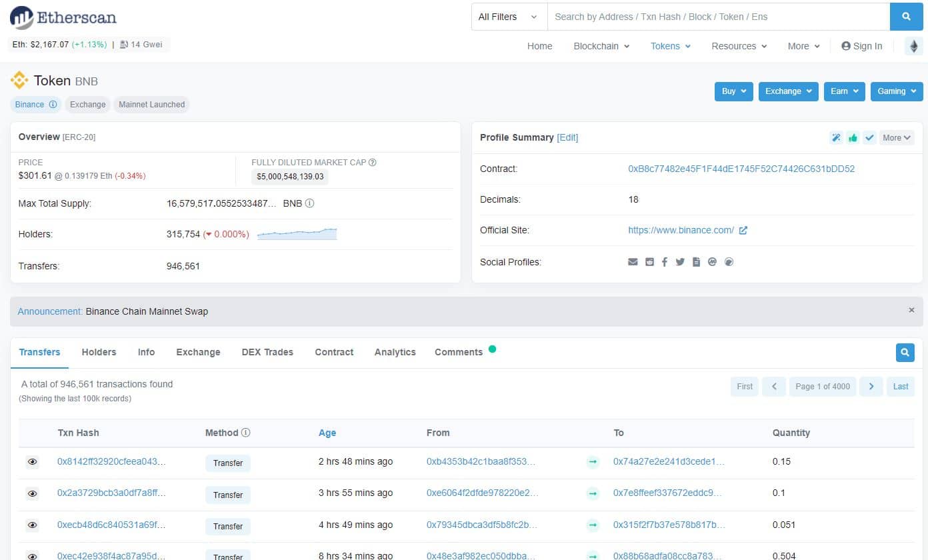
Task: Open the Exchange dropdown button
Action: pos(789,91)
